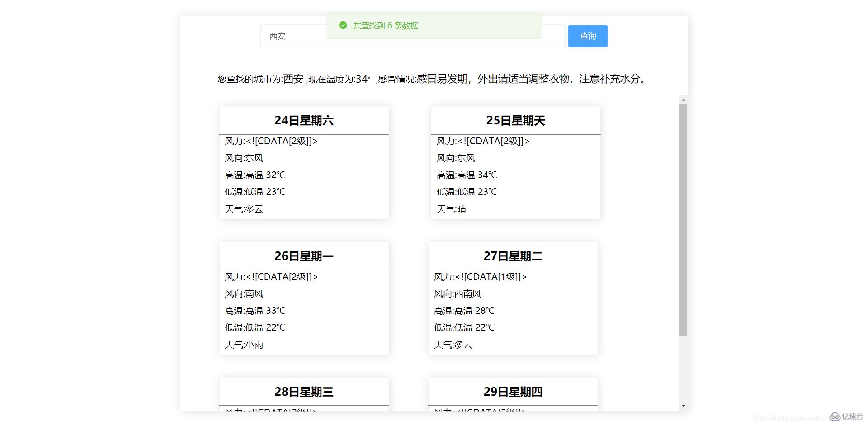Click the 现在温度为:34 temperature text

click(340, 79)
